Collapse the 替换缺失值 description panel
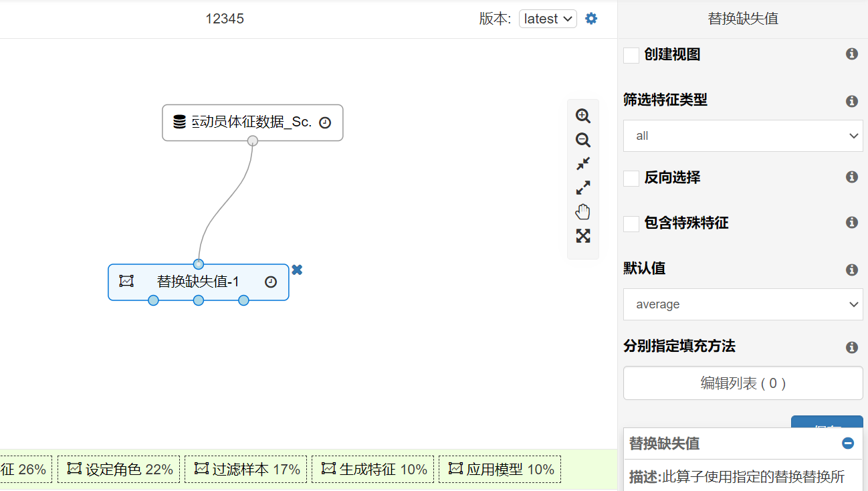The width and height of the screenshot is (868, 491). [847, 444]
